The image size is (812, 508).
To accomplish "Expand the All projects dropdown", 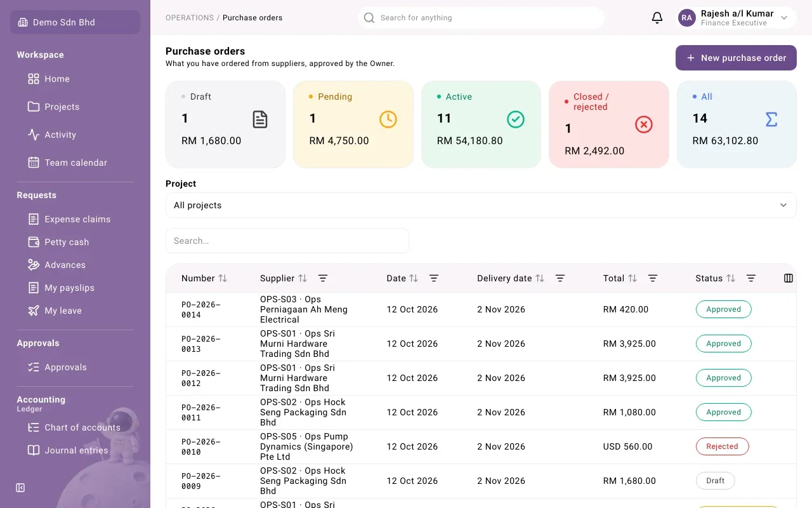I will click(481, 205).
